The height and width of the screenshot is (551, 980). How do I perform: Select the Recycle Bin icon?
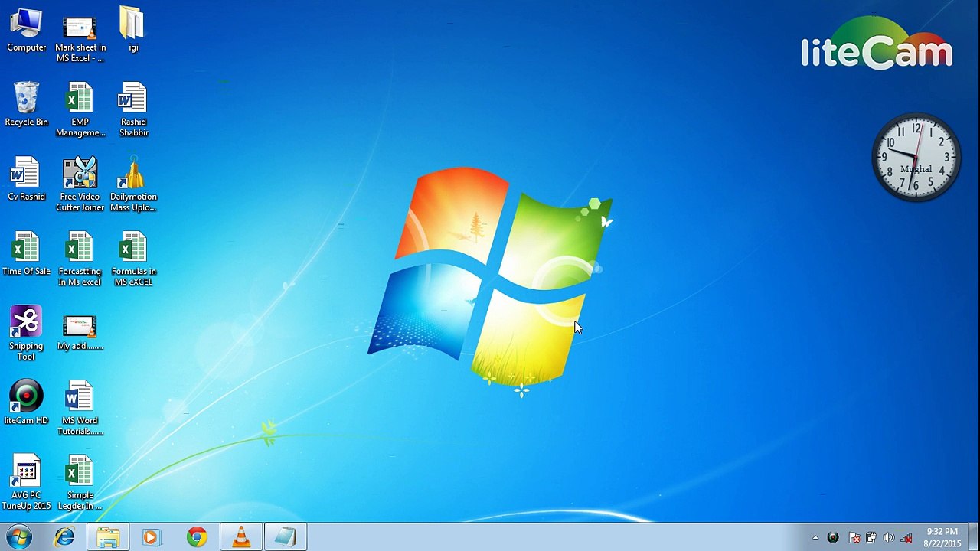point(26,104)
